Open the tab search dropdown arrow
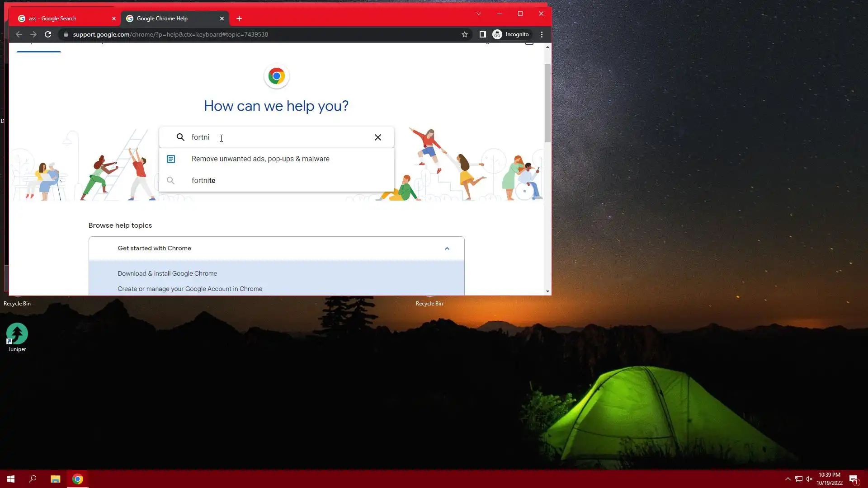868x488 pixels. point(478,14)
